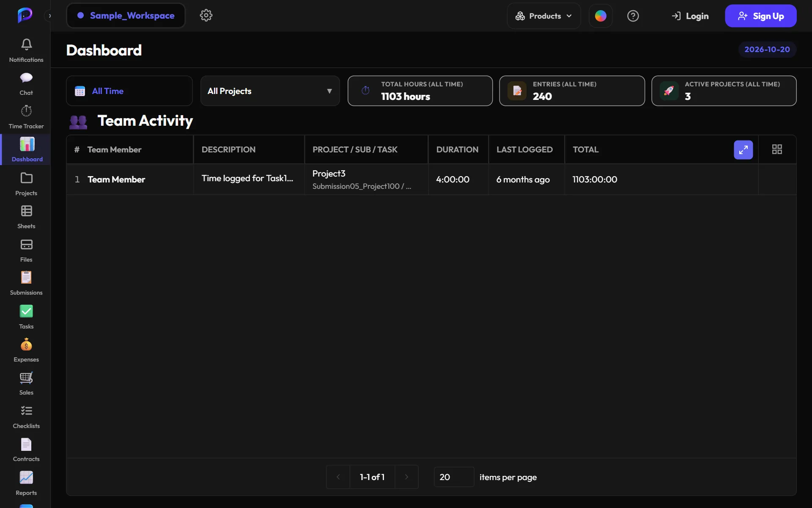Click the Entries (All Time) stat card
The width and height of the screenshot is (812, 508).
click(x=572, y=91)
